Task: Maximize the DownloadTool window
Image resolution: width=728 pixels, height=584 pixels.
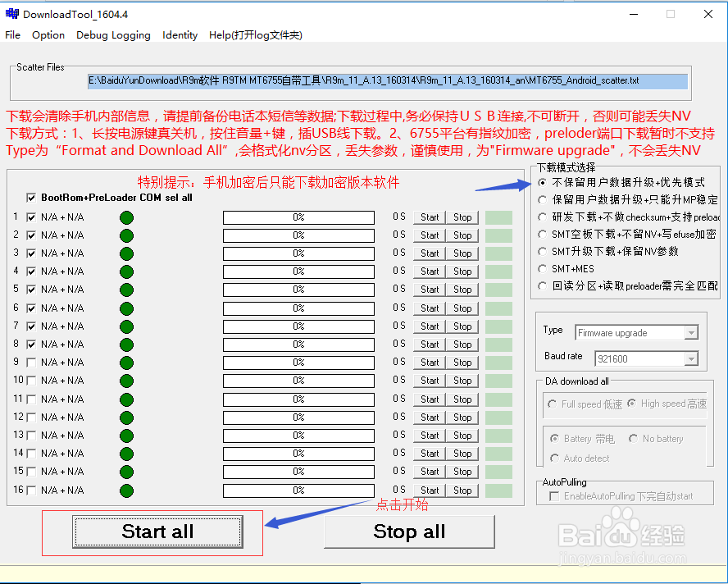Action: click(x=671, y=14)
